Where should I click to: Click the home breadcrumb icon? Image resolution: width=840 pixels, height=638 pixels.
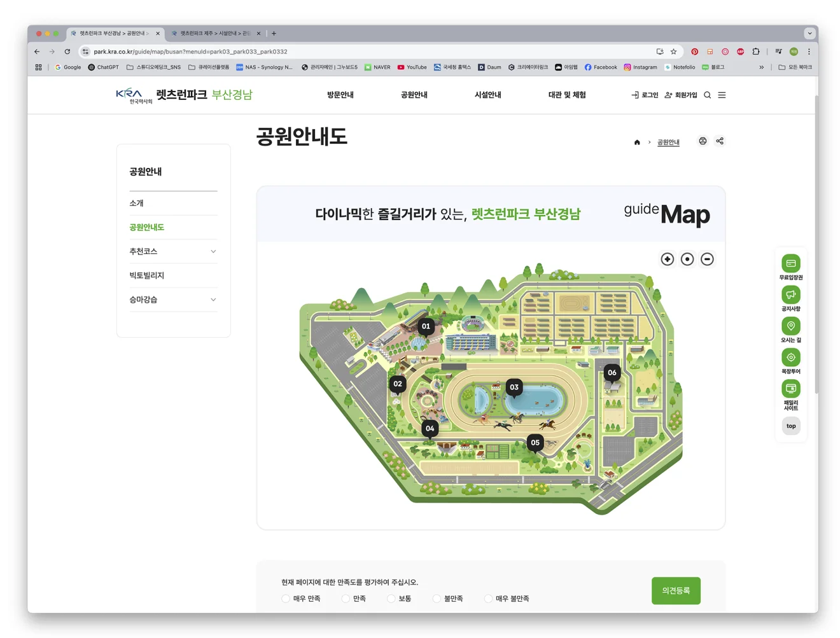(x=637, y=142)
